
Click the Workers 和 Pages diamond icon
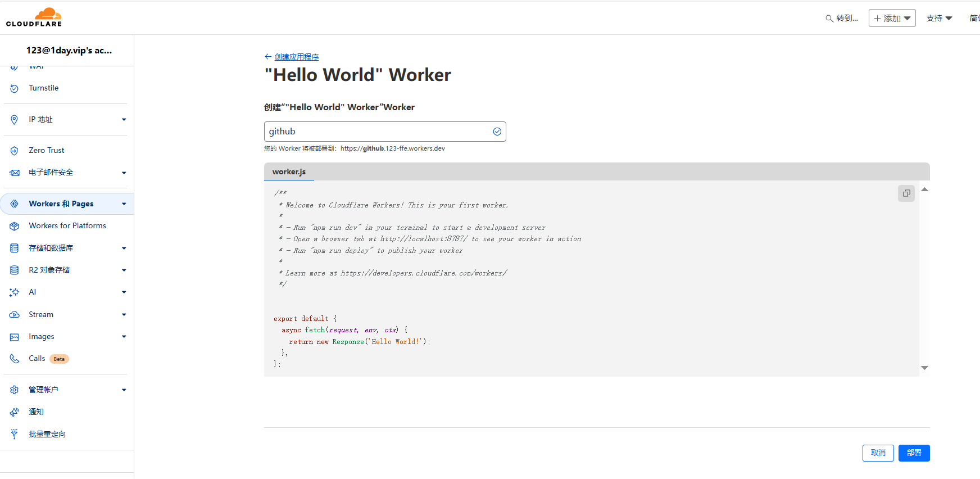click(15, 204)
